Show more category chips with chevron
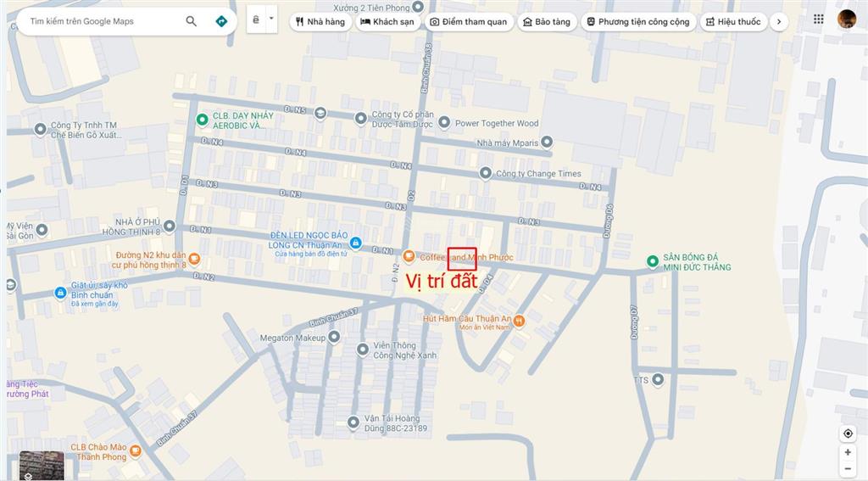868x481 pixels. pos(779,21)
